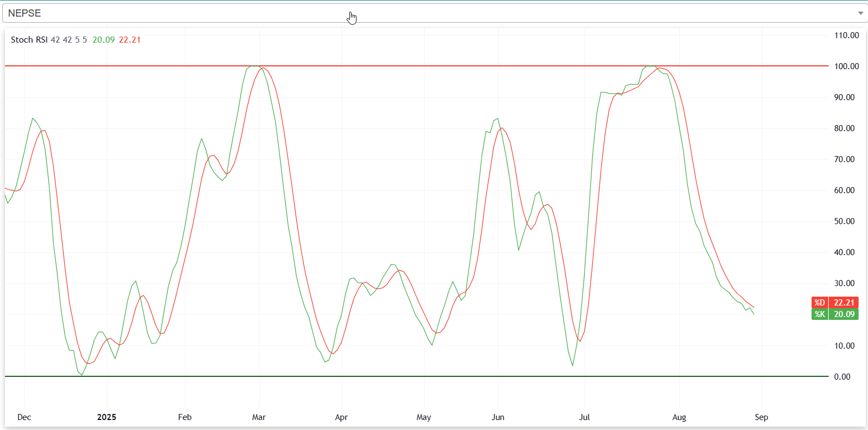Click the Aug date label
The width and height of the screenshot is (868, 430).
tap(679, 417)
